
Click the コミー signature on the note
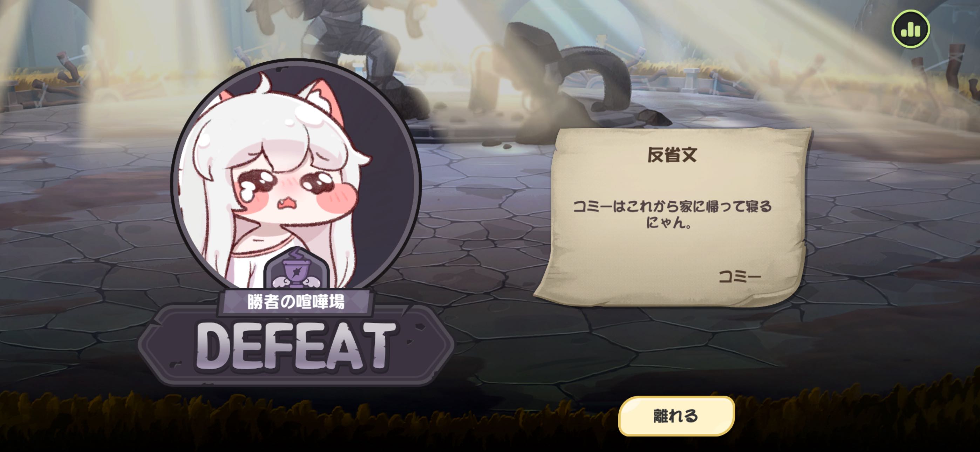[x=740, y=276]
